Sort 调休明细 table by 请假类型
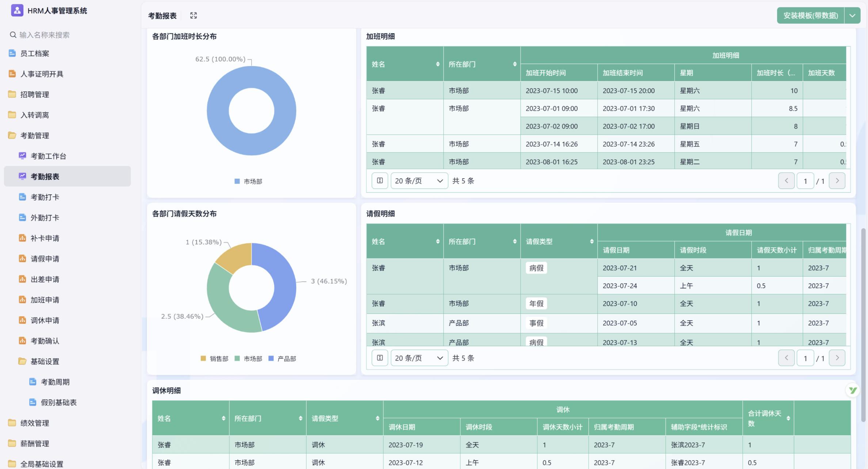This screenshot has height=469, width=868. 378,418
